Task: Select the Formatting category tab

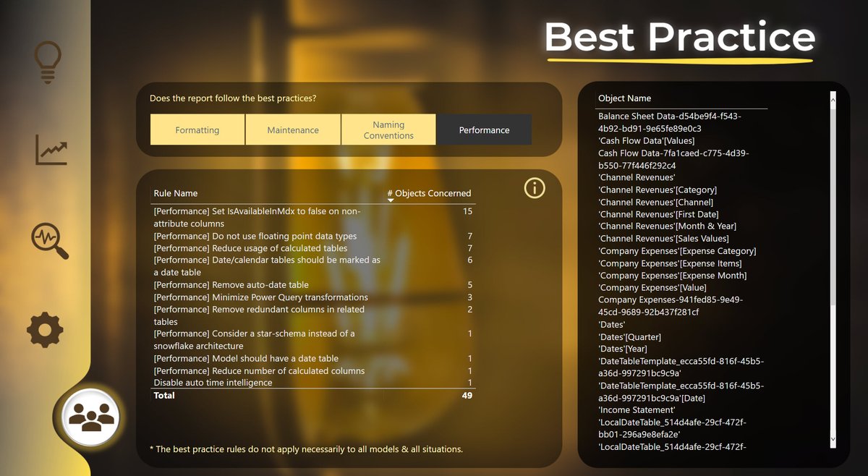Action: tap(197, 129)
